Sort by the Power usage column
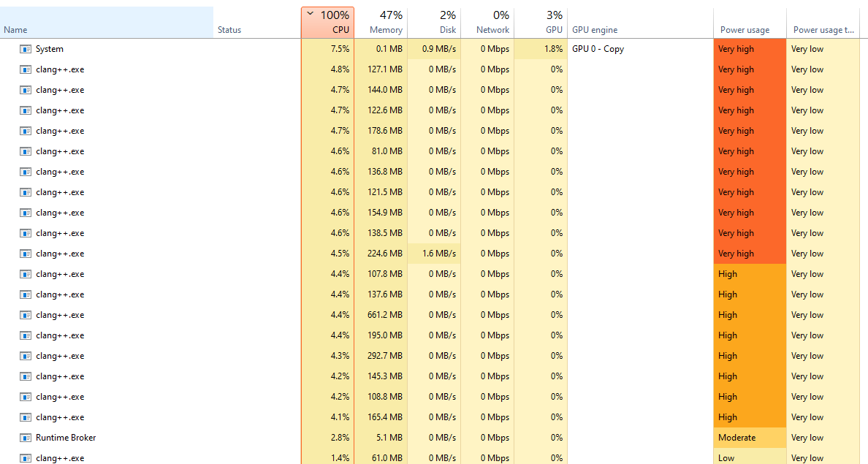This screenshot has height=464, width=868. pyautogui.click(x=745, y=30)
